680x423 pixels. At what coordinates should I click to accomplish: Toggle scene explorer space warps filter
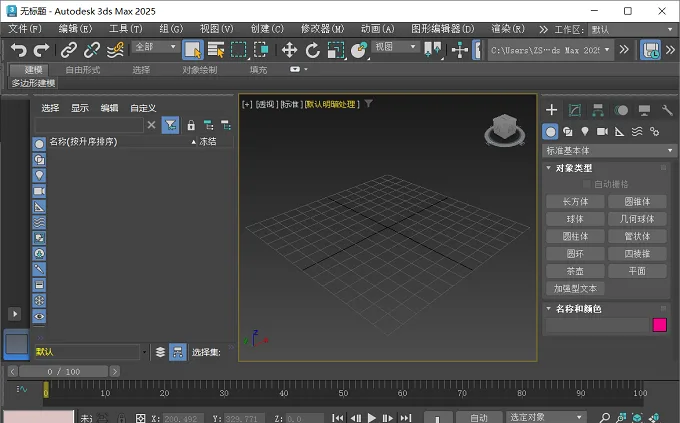click(x=39, y=222)
